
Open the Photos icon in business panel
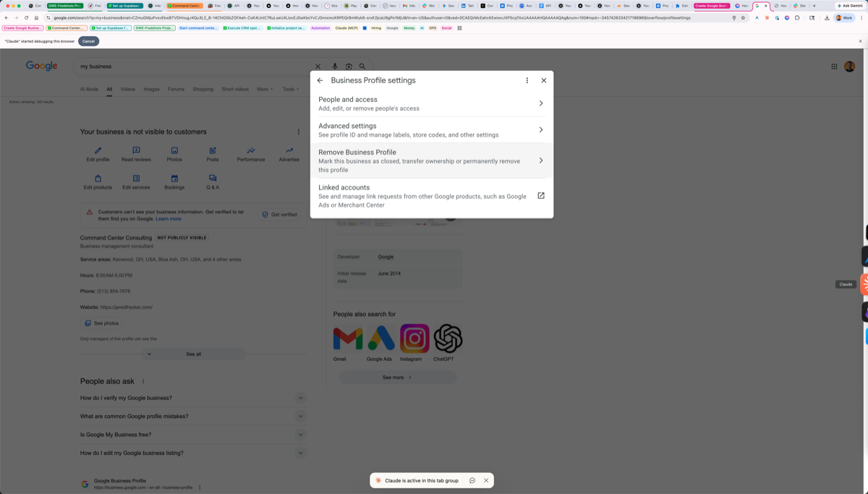174,150
